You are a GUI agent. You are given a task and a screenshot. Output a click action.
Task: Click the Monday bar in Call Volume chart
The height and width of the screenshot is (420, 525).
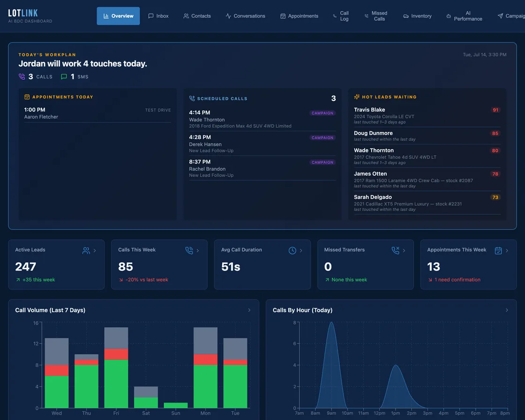(x=206, y=367)
